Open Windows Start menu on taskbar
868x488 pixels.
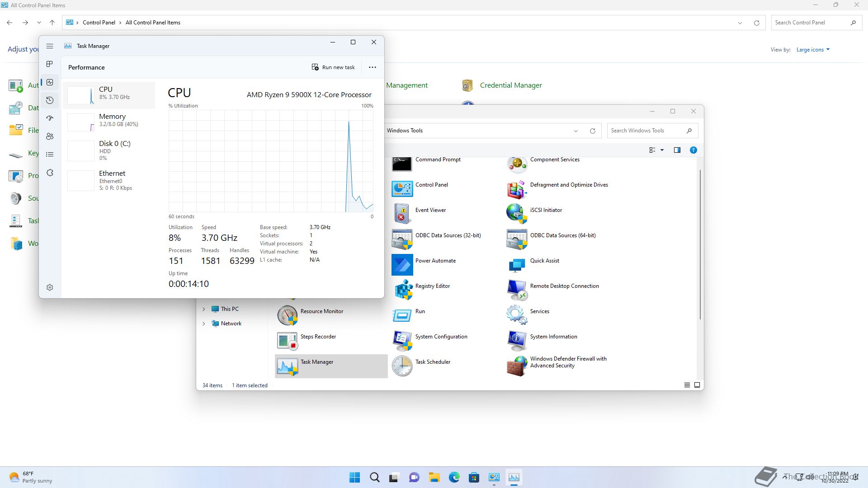pos(355,477)
